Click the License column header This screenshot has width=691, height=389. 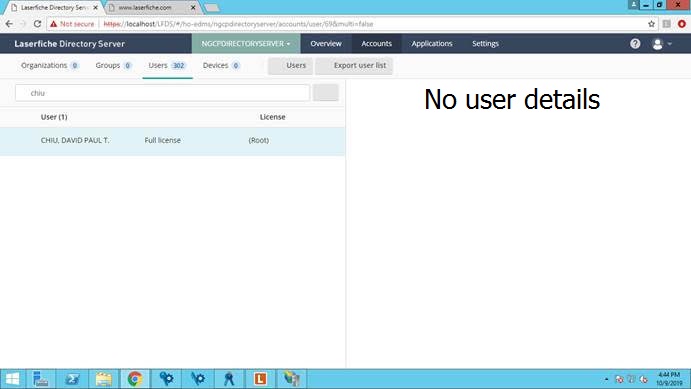tap(272, 117)
